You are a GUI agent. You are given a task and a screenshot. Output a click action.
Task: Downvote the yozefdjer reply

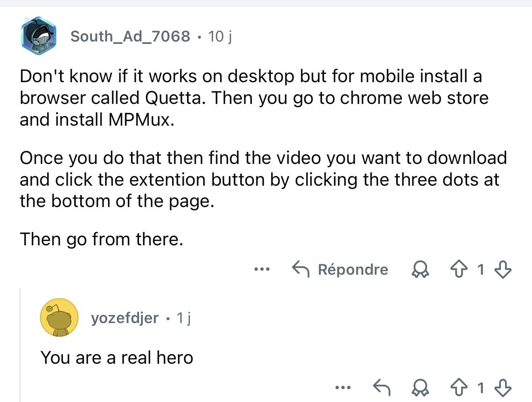pyautogui.click(x=503, y=388)
